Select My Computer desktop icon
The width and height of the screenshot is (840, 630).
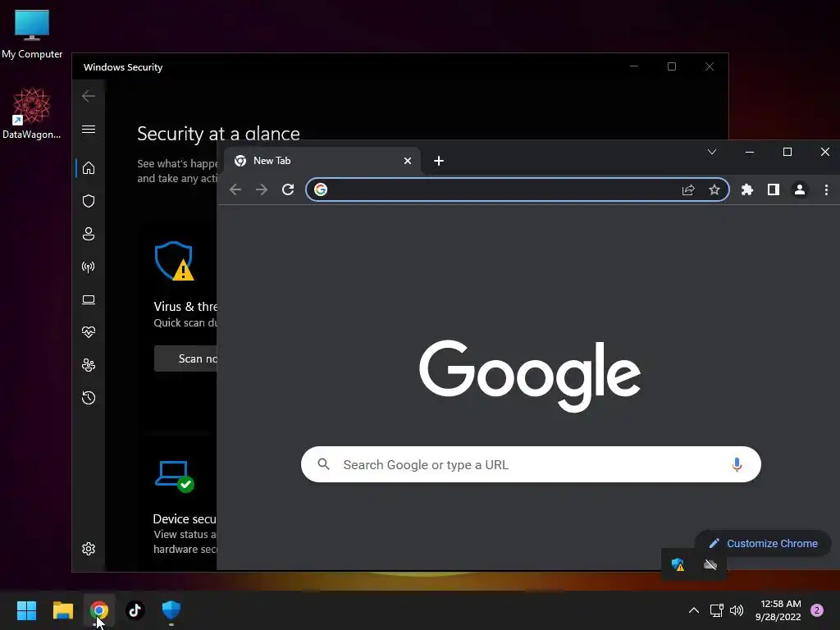(32, 34)
